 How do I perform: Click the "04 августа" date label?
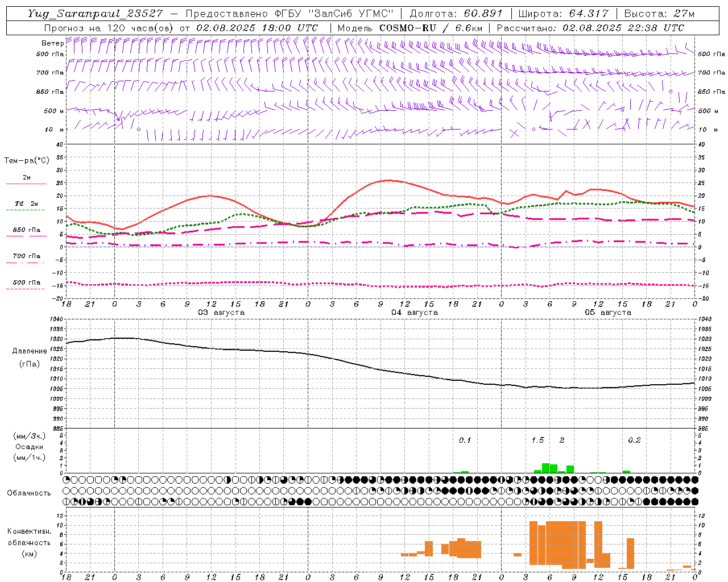point(415,313)
